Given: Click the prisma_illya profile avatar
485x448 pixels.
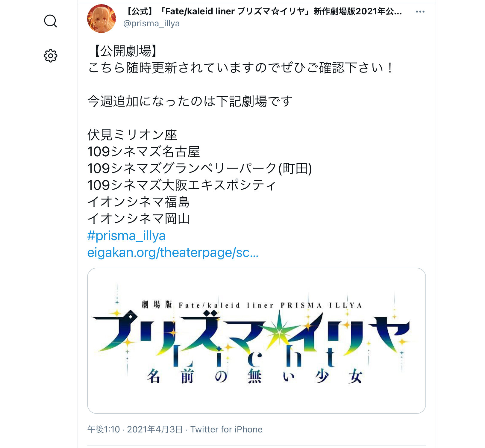Looking at the screenshot, I should point(101,18).
